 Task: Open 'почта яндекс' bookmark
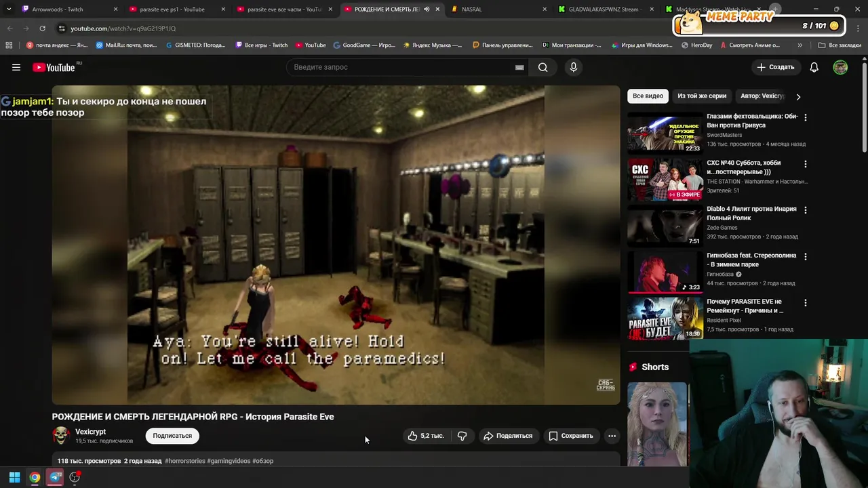(x=57, y=45)
